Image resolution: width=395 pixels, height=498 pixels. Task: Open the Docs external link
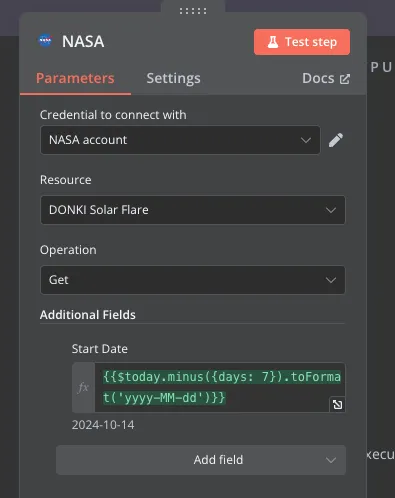point(326,79)
